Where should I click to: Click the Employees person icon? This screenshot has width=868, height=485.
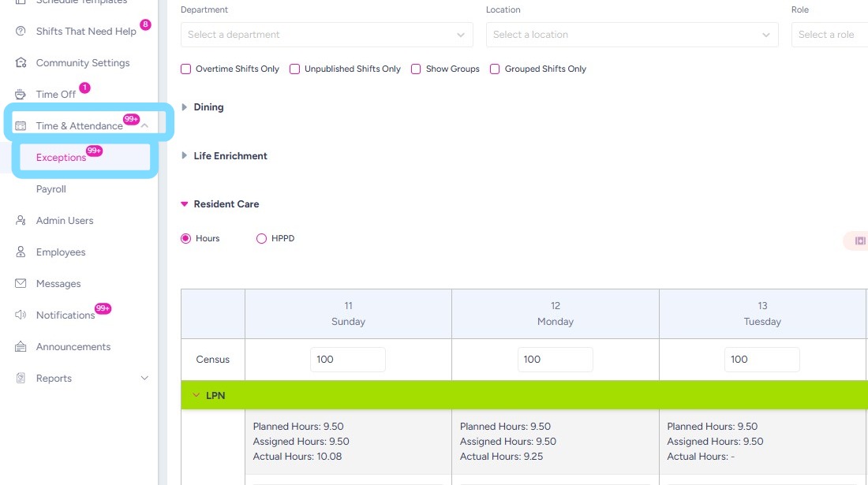[x=21, y=252]
